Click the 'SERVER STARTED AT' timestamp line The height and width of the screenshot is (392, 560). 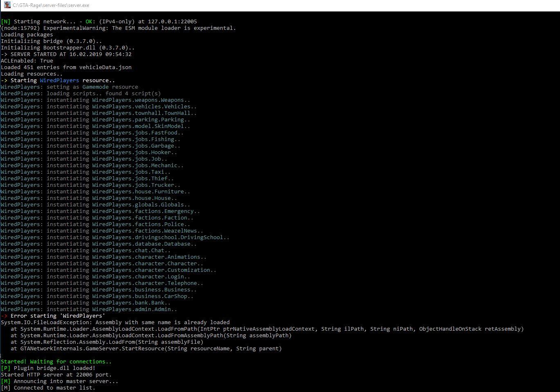pyautogui.click(x=66, y=54)
